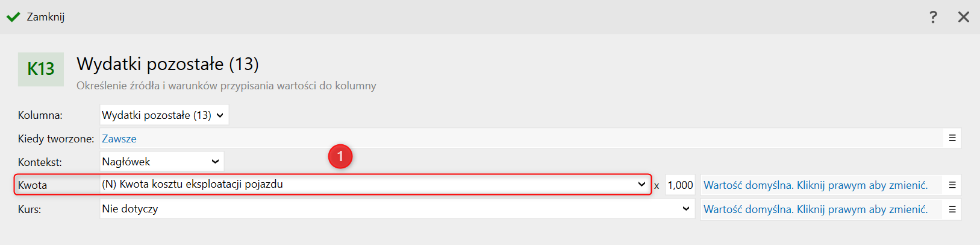This screenshot has height=245, width=980.
Task: Click the green checkmark Zamknij button
Action: 36,17
